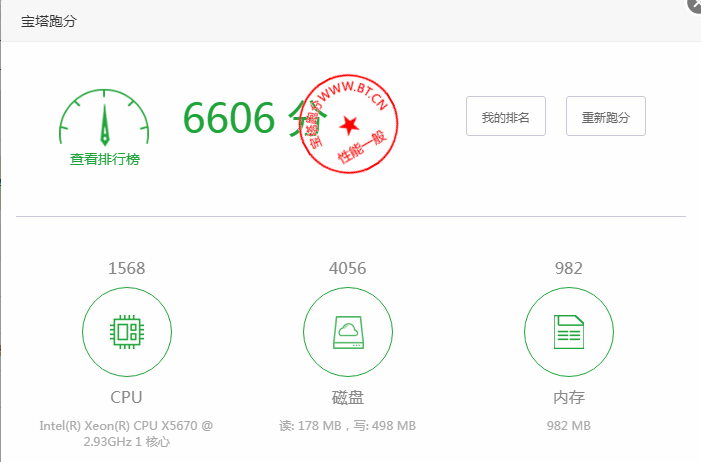
Task: Click the 宝塔跑分 dialog title
Action: pos(49,21)
